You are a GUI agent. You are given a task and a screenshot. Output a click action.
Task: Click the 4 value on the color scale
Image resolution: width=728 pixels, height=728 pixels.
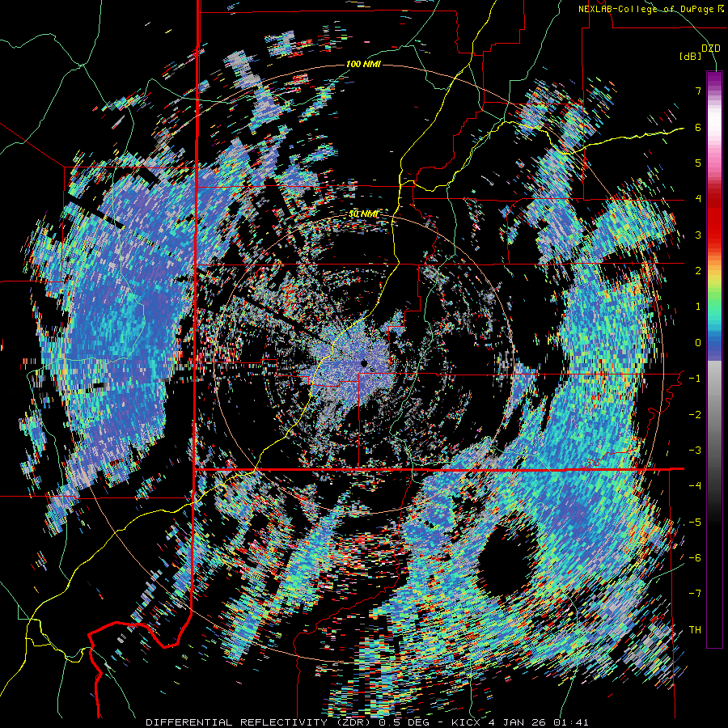coord(698,199)
